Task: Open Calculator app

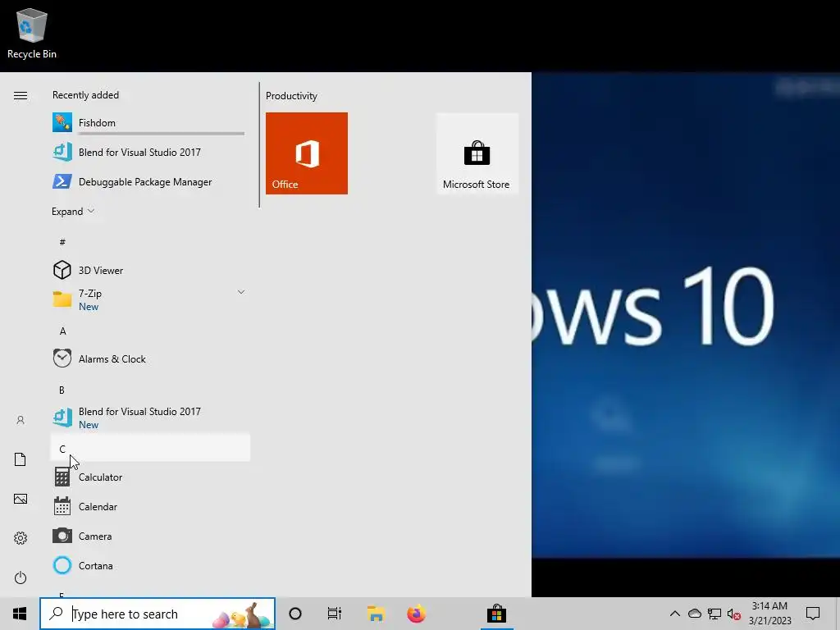Action: 150,477
